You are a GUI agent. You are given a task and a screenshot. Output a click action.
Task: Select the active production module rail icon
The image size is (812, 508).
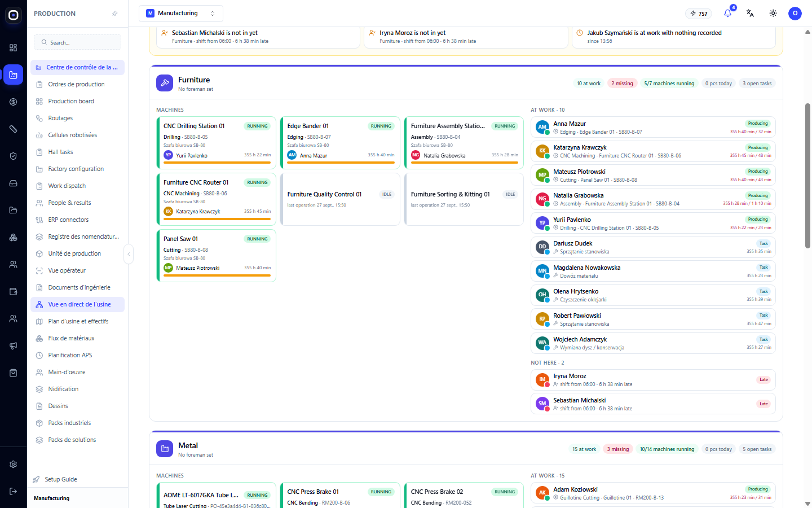coord(14,75)
